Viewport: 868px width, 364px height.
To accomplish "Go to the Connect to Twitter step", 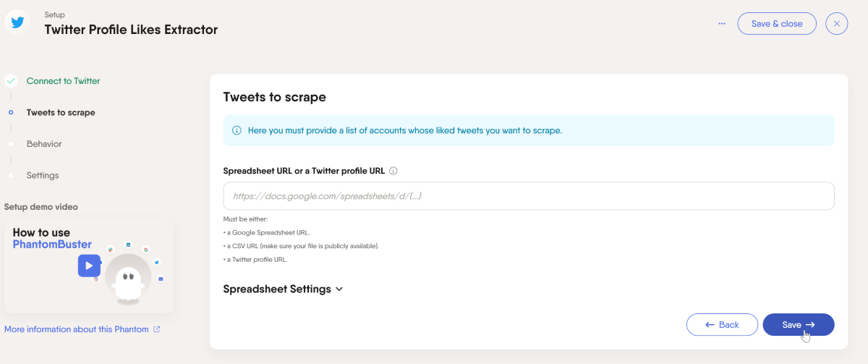I will pos(63,81).
